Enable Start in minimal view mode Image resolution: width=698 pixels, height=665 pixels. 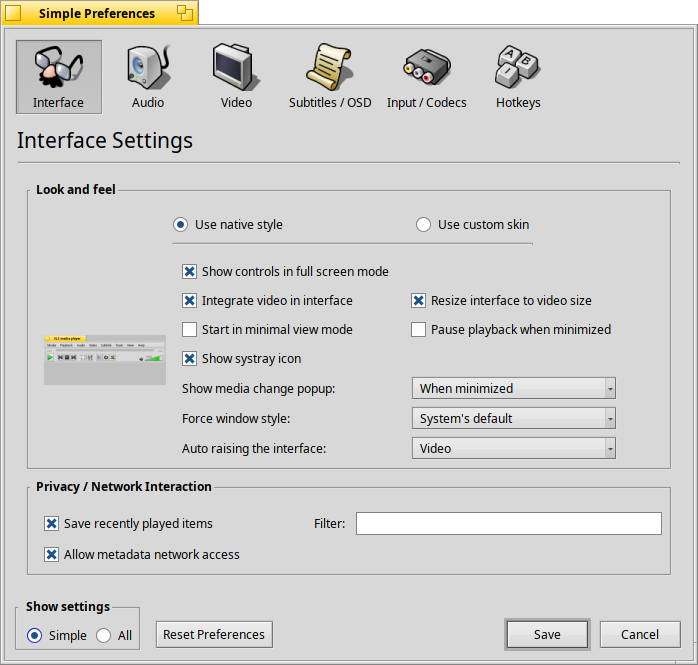coord(190,329)
